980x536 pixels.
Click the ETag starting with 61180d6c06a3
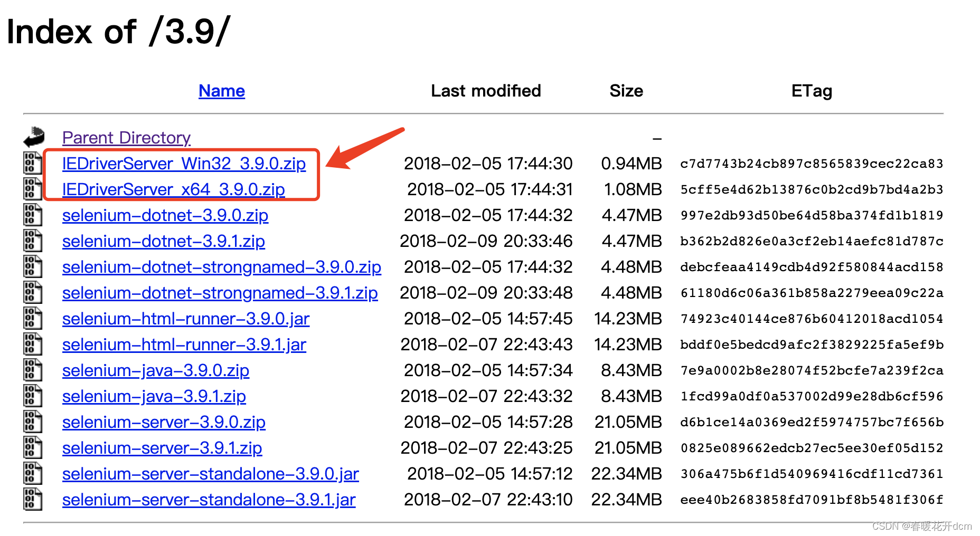(x=812, y=293)
